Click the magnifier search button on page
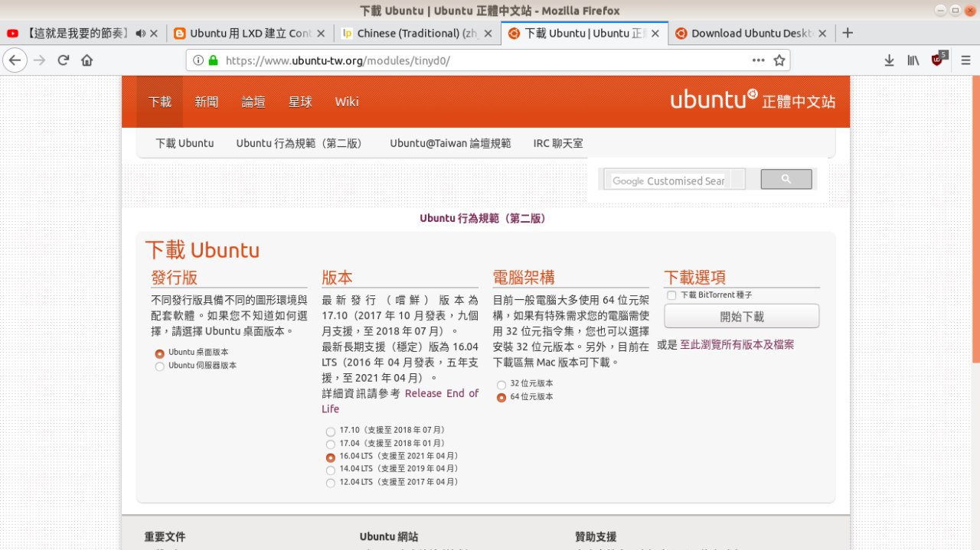This screenshot has height=550, width=980. pyautogui.click(x=786, y=180)
